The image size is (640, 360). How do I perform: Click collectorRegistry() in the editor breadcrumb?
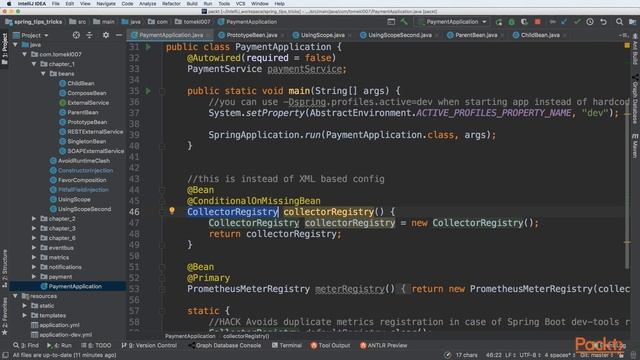point(246,336)
